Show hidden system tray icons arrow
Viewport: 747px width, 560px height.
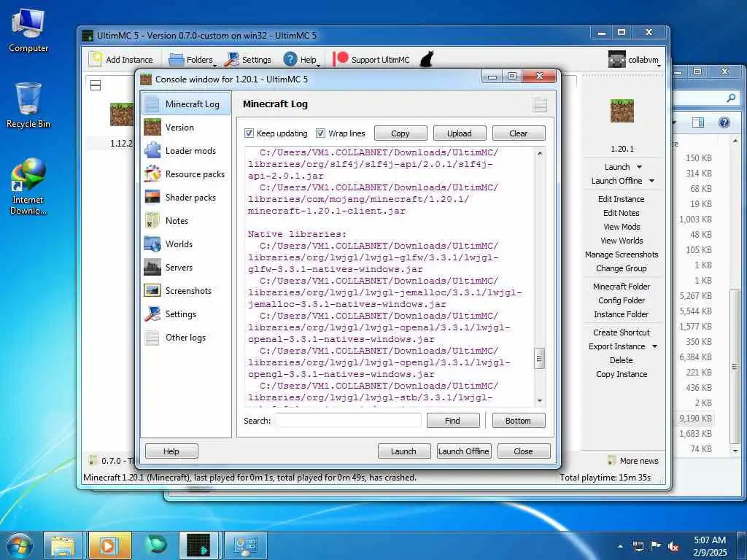620,546
